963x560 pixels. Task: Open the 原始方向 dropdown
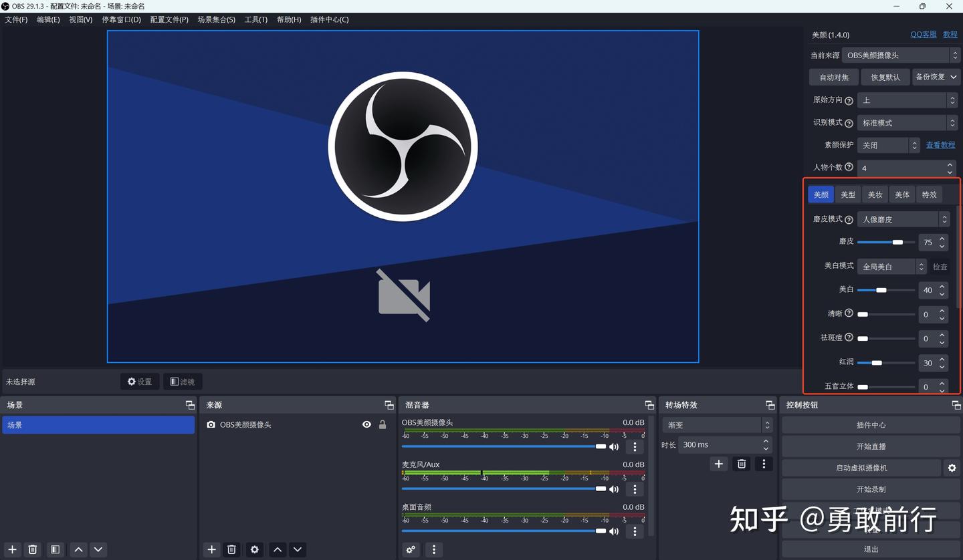click(907, 100)
